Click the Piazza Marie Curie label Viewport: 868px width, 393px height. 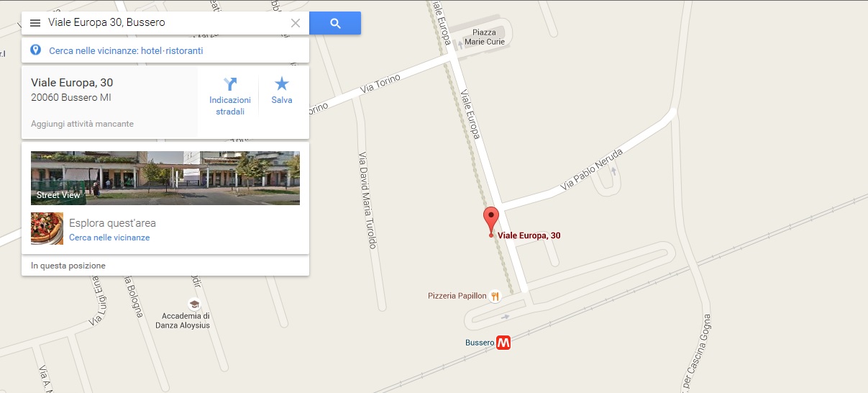click(485, 37)
